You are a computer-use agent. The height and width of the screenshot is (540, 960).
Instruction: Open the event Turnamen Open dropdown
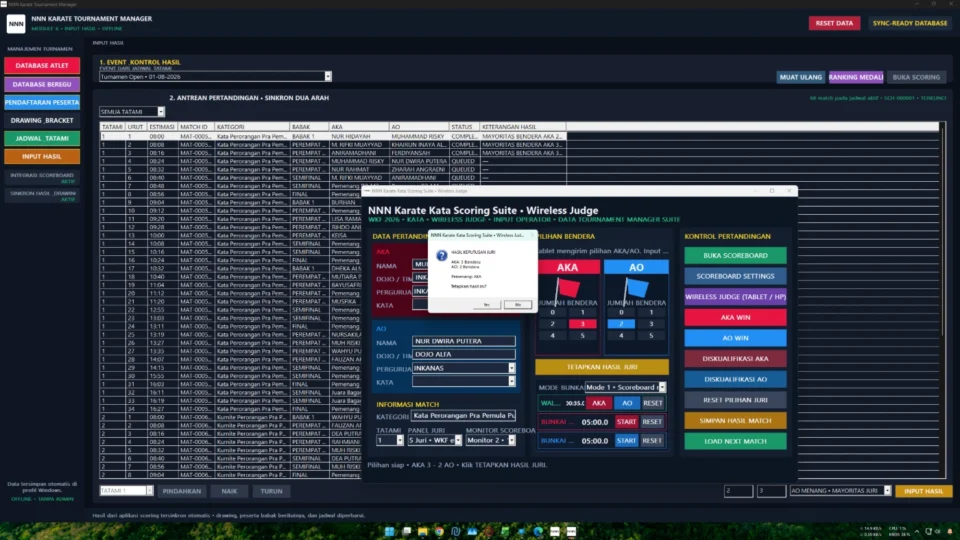click(328, 77)
